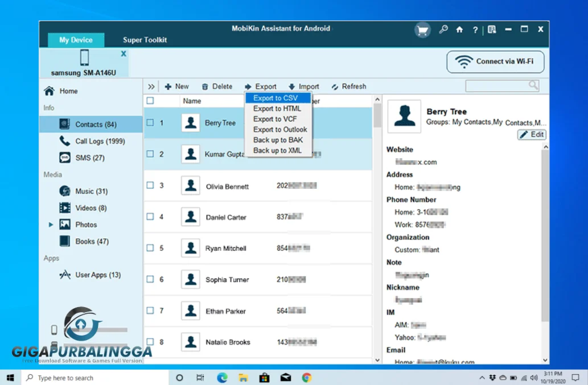This screenshot has width=588, height=385.
Task: Click Edit for Berry Tree
Action: coord(532,134)
